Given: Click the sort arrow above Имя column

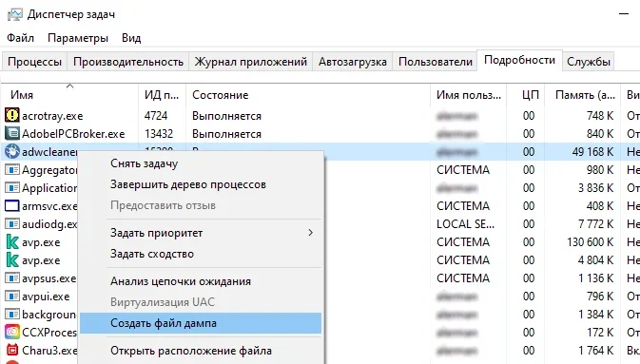Looking at the screenshot, I should point(69,86).
